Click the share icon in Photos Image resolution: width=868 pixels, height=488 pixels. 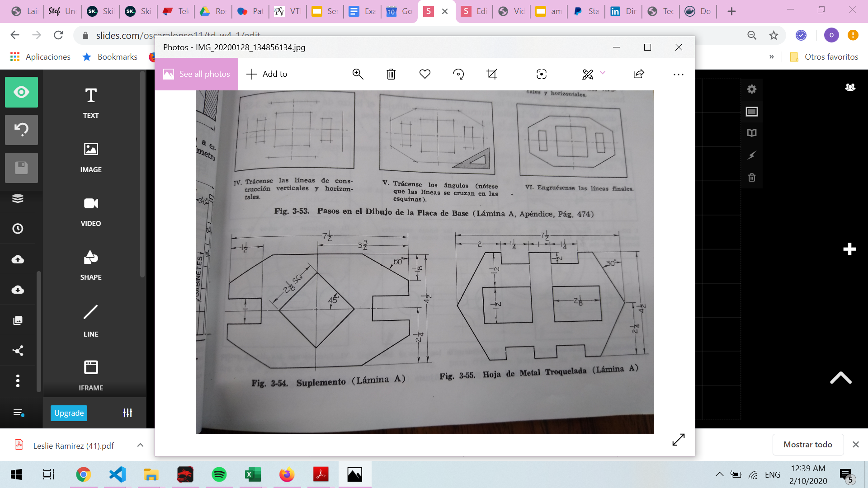(x=638, y=74)
